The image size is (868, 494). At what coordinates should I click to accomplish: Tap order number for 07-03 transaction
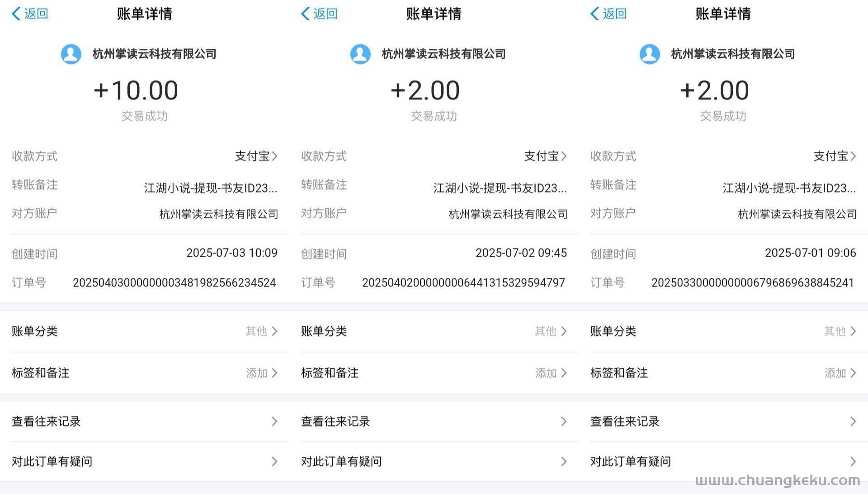pos(174,283)
